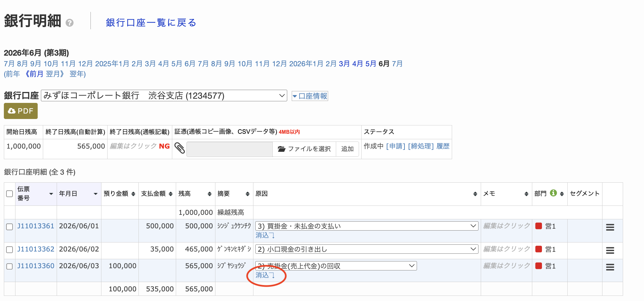Viewport: 644px width, 301px height.
Task: Download the PDF with the PDF button
Action: pos(21,111)
